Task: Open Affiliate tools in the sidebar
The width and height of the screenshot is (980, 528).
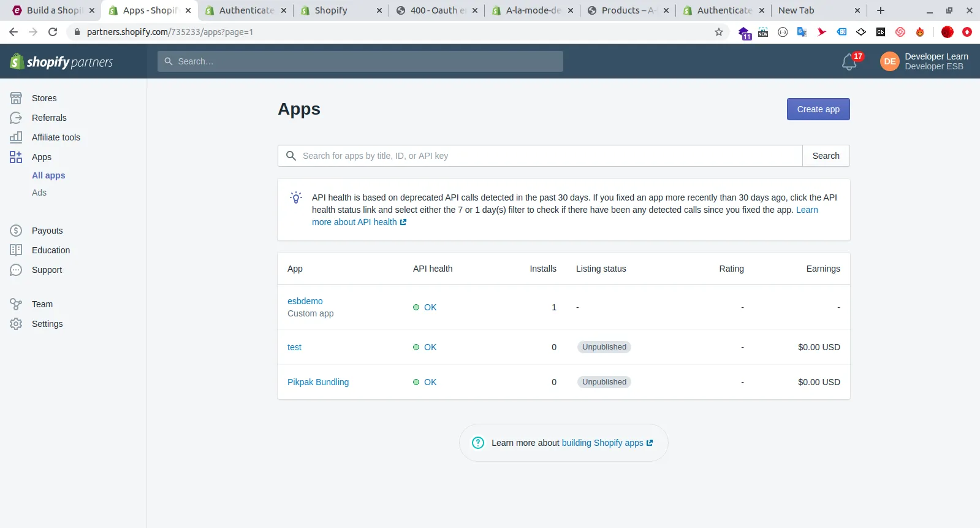Action: 56,137
